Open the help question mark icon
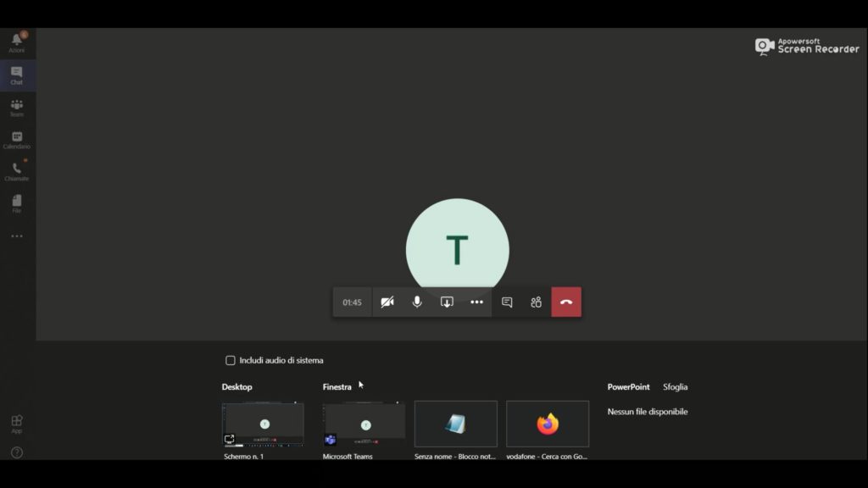 point(17,452)
